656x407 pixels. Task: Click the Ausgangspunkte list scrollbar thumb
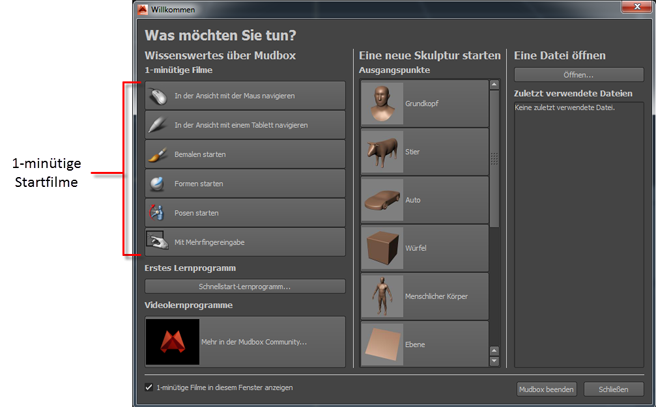coord(494,159)
